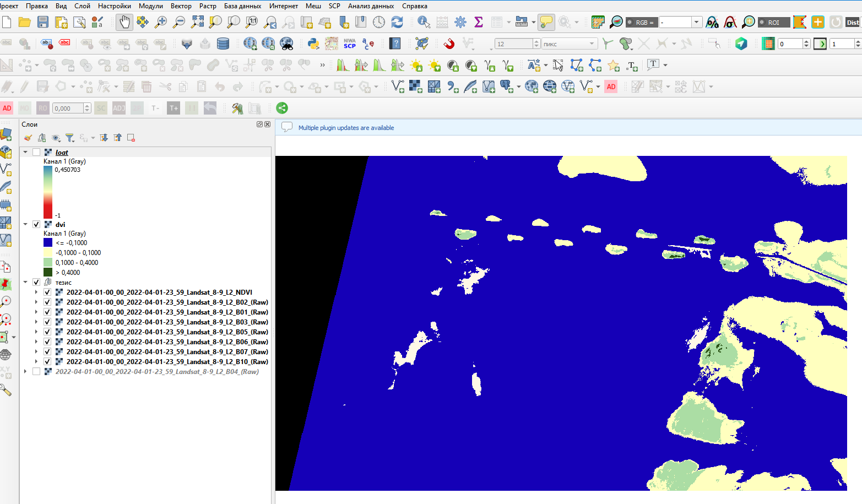The width and height of the screenshot is (862, 504).
Task: Show the loat layer
Action: click(36, 152)
